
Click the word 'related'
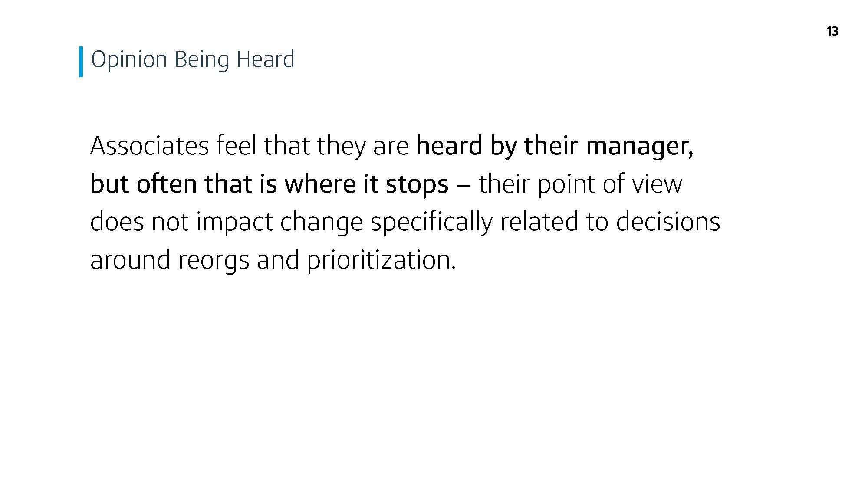(539, 222)
